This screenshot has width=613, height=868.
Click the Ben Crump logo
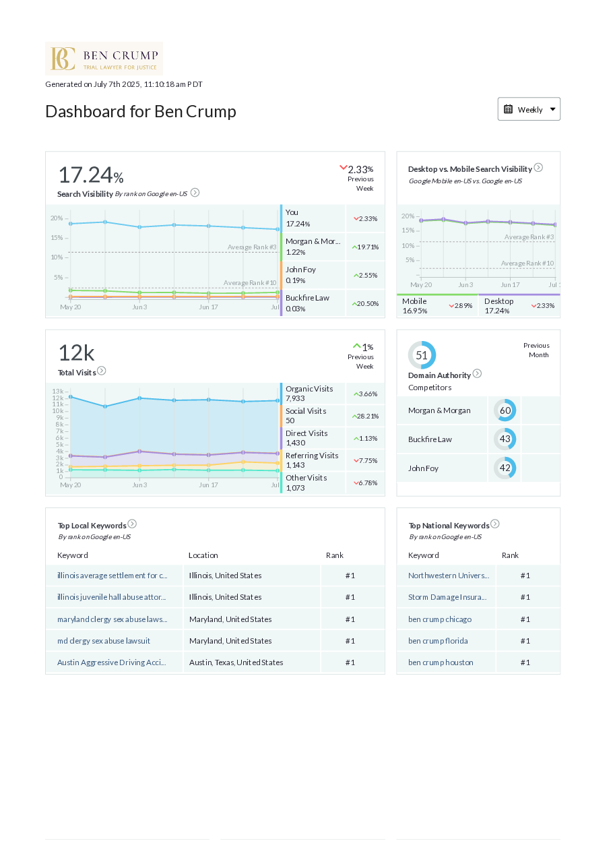coord(104,59)
